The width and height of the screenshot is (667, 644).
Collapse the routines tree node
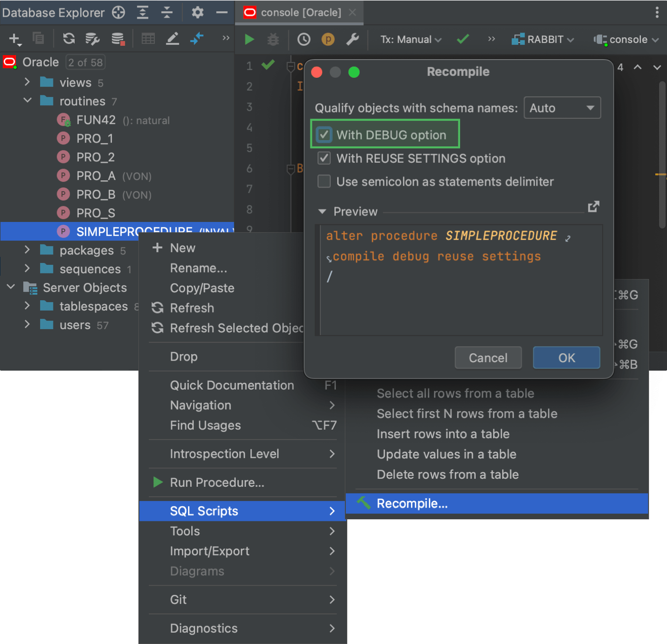(x=27, y=101)
